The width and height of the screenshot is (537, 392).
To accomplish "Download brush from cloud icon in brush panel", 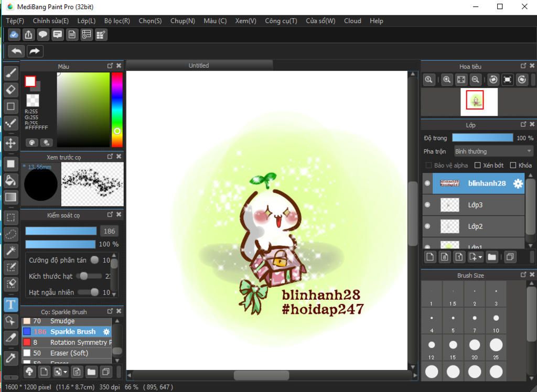I will click(30, 372).
